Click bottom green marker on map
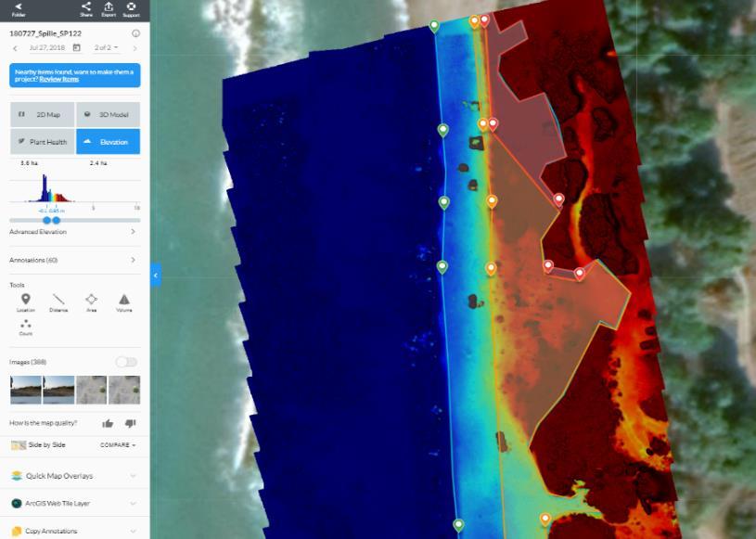This screenshot has width=756, height=539. pyautogui.click(x=458, y=525)
